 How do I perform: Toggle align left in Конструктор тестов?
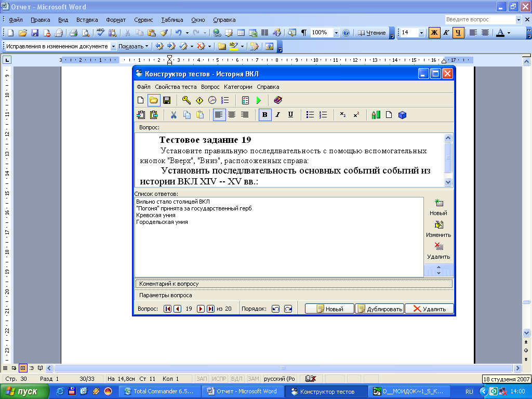coord(219,115)
